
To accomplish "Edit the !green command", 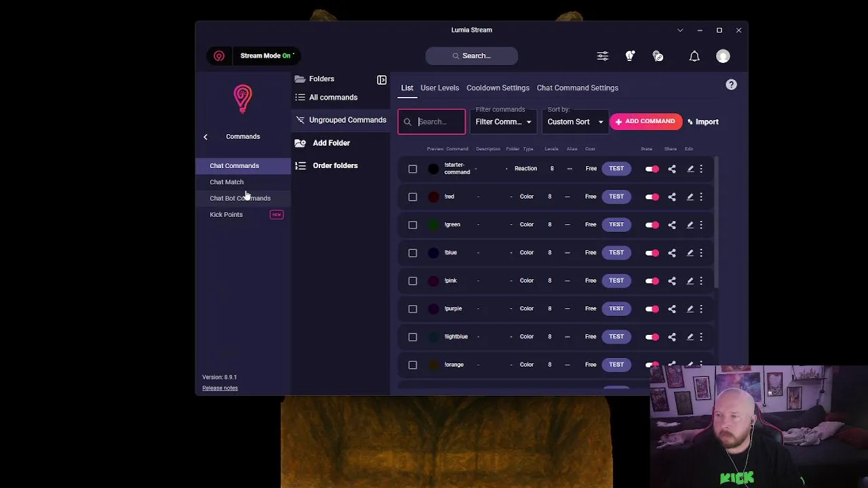I will [x=690, y=225].
